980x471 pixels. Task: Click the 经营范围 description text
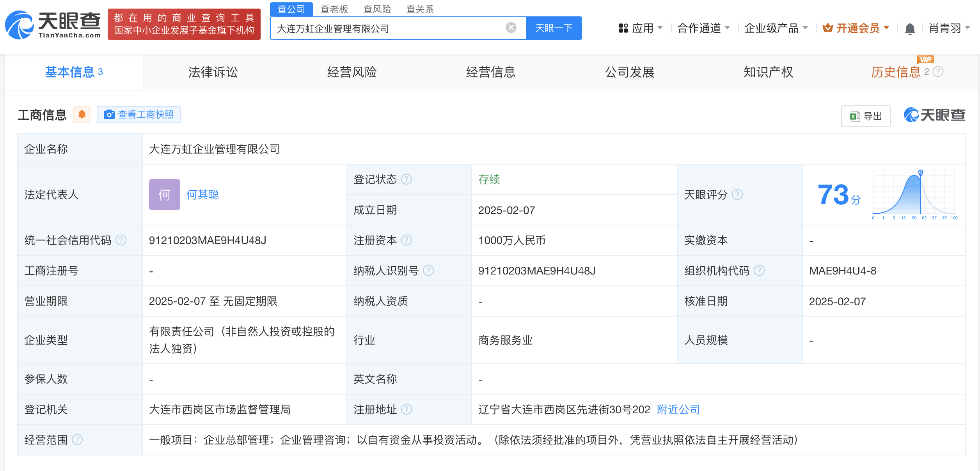point(474,440)
